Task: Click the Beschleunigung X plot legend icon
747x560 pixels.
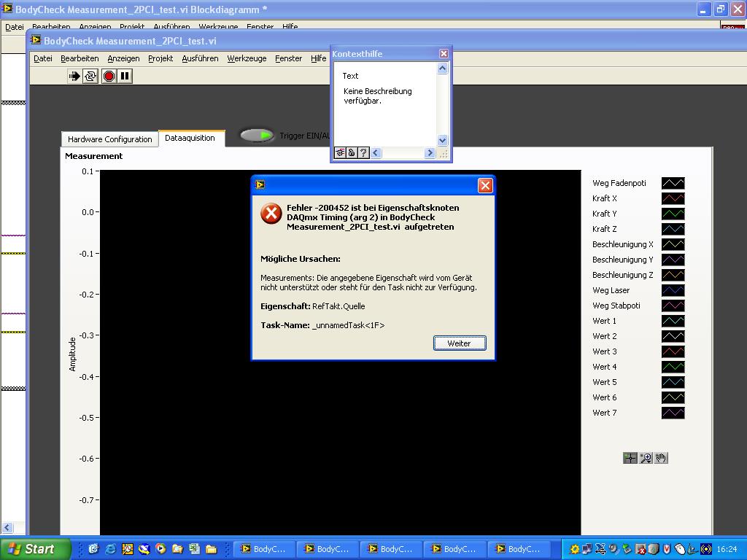Action: [x=673, y=244]
